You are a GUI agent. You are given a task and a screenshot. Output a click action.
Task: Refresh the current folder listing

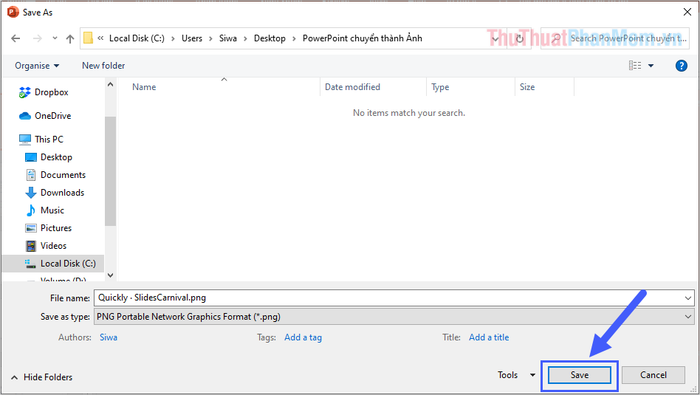[x=519, y=39]
